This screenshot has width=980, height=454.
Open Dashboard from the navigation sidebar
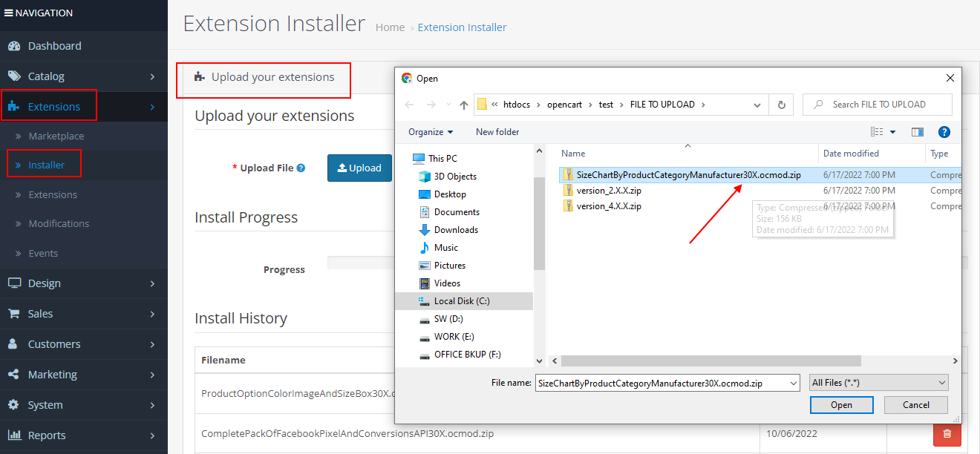(x=54, y=46)
